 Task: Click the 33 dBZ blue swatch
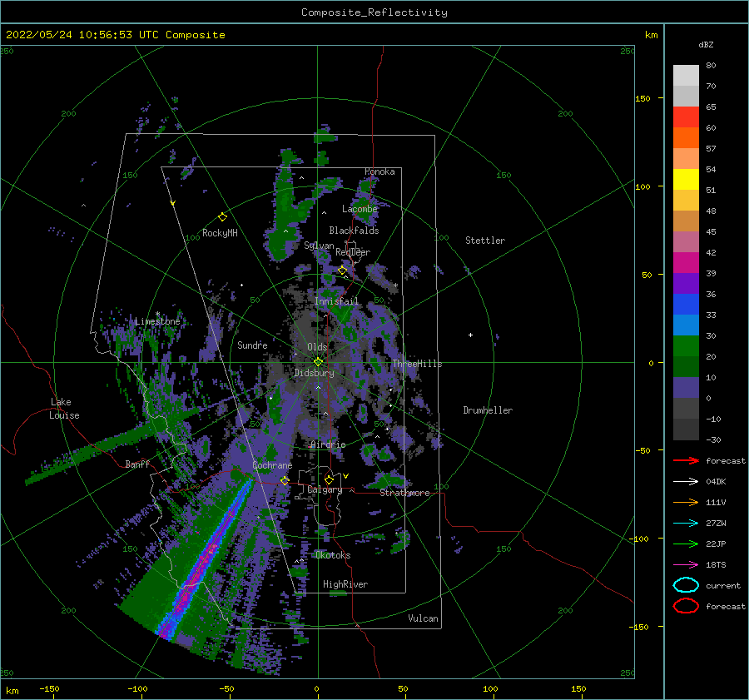(x=686, y=305)
